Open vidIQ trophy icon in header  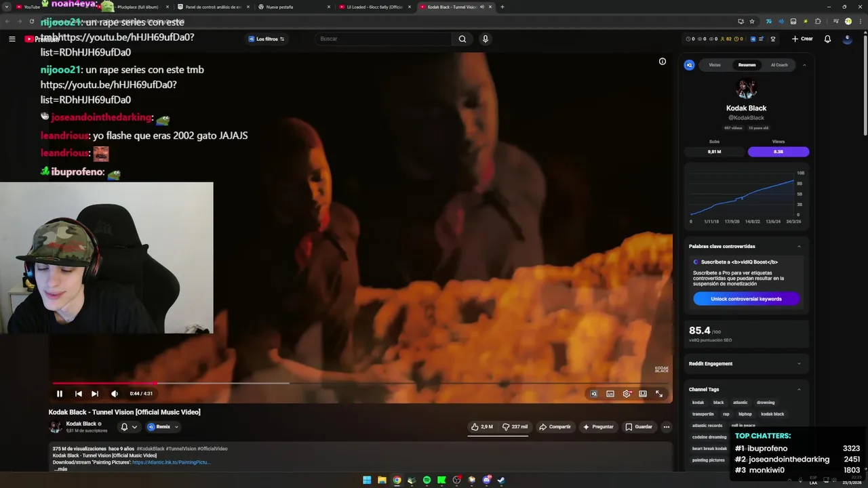click(772, 39)
